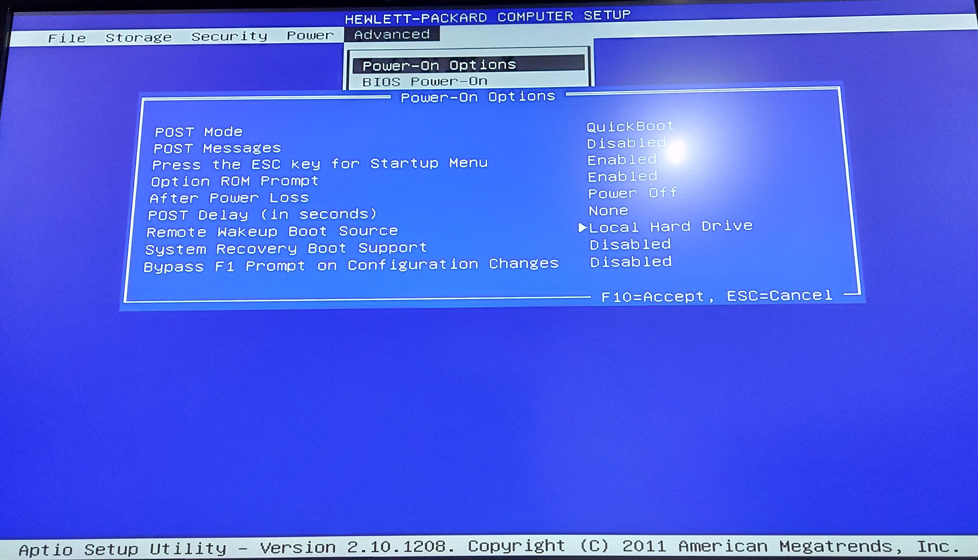Image resolution: width=978 pixels, height=560 pixels.
Task: Select System Recovery Boot Support label
Action: pyautogui.click(x=286, y=248)
